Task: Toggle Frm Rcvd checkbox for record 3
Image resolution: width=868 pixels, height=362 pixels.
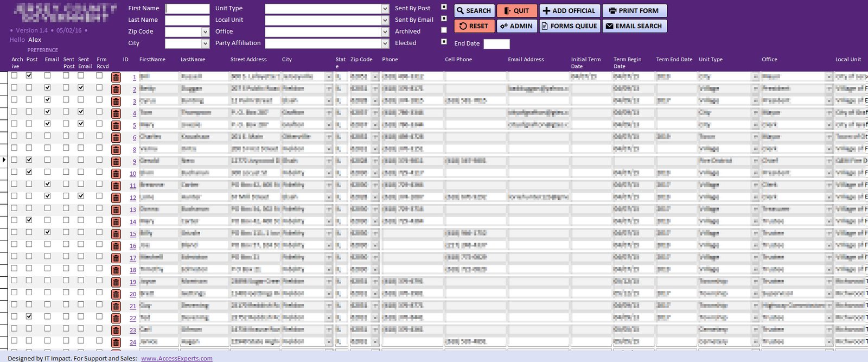Action: (99, 99)
